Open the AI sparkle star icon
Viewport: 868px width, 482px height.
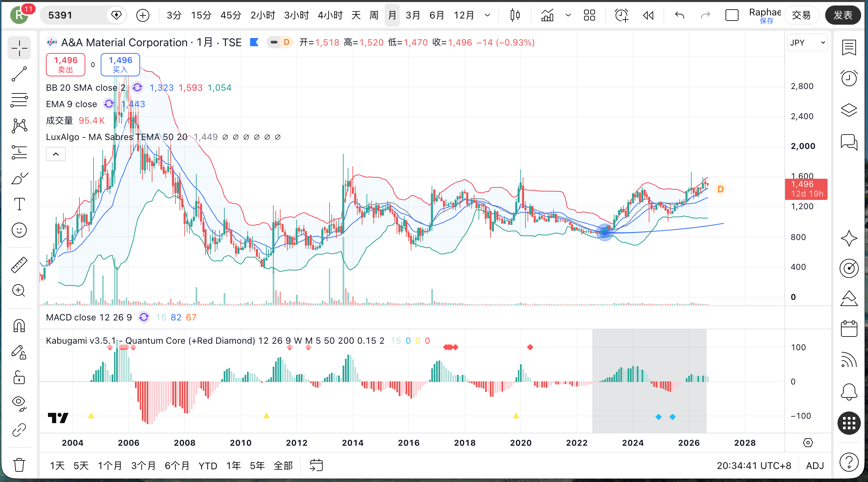coord(849,238)
